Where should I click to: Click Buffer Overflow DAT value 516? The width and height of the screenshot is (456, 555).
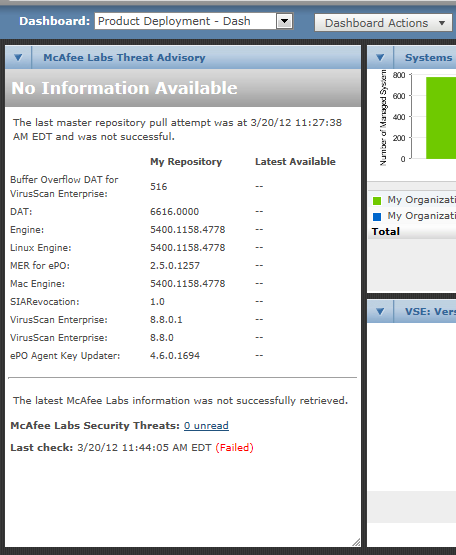[x=159, y=187]
